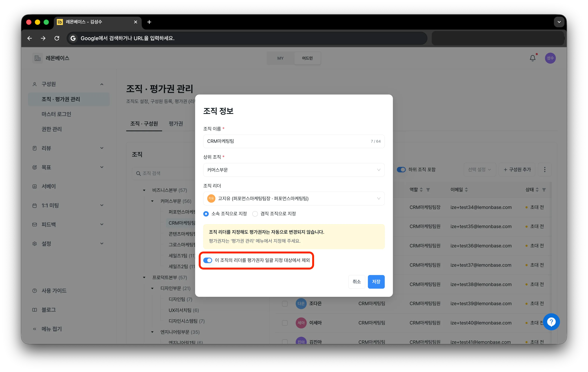The height and width of the screenshot is (372, 588).
Task: Switch to the 어드민 tab
Action: pos(307,58)
